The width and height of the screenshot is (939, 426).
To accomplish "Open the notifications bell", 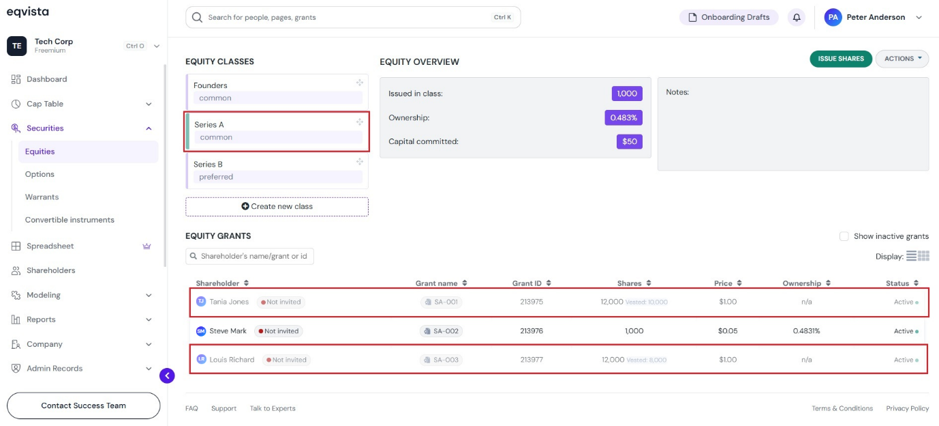I will [x=796, y=17].
